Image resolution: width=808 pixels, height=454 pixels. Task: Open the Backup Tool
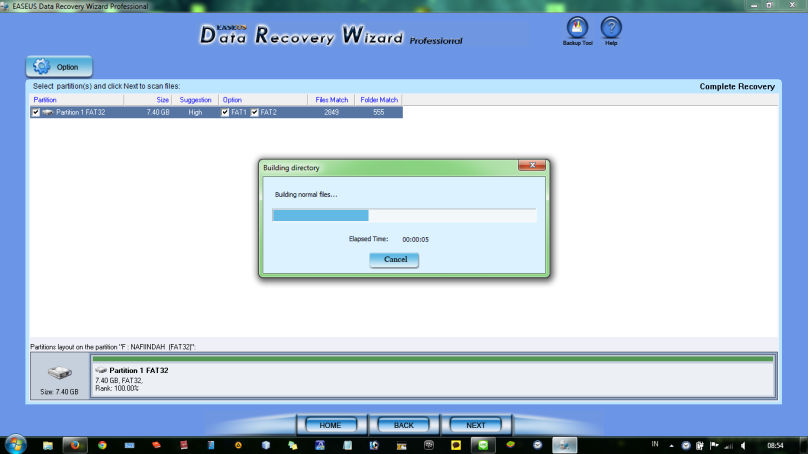(577, 31)
